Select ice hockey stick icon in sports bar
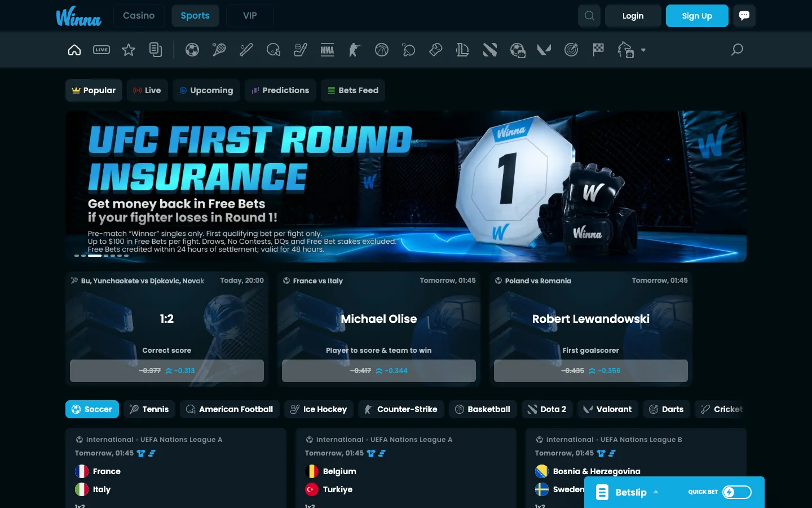Screen dimensions: 812x508 point(301,50)
